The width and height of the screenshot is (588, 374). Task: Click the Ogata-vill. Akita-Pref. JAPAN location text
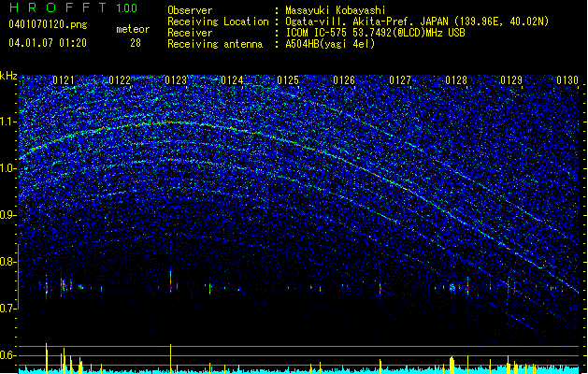point(417,22)
